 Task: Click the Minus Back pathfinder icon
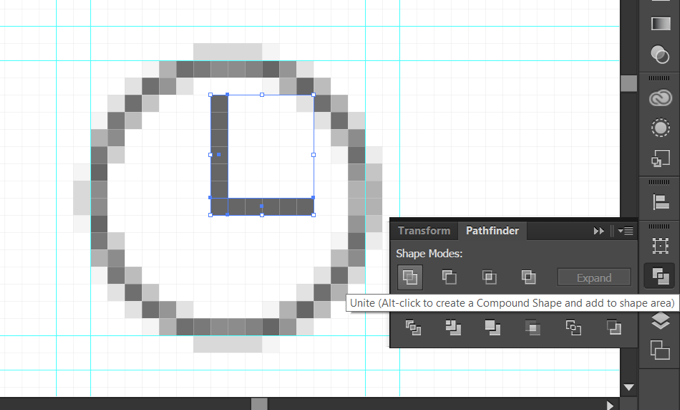point(614,328)
